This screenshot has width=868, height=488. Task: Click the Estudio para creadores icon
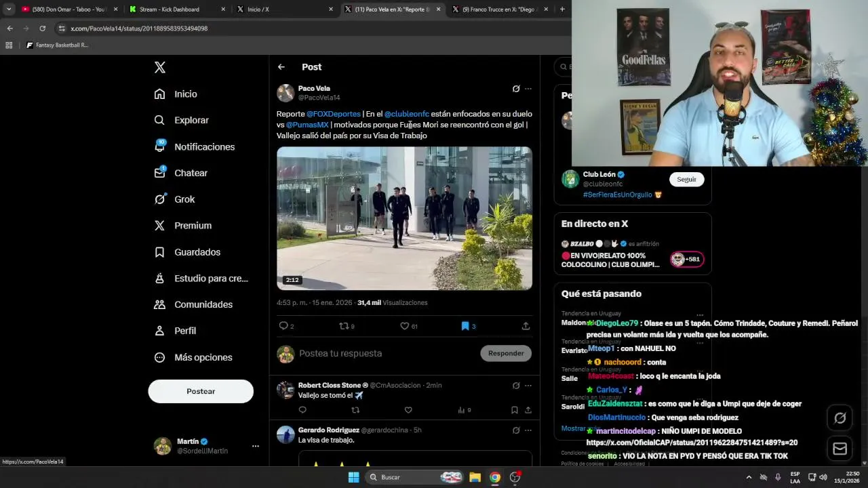tap(159, 278)
